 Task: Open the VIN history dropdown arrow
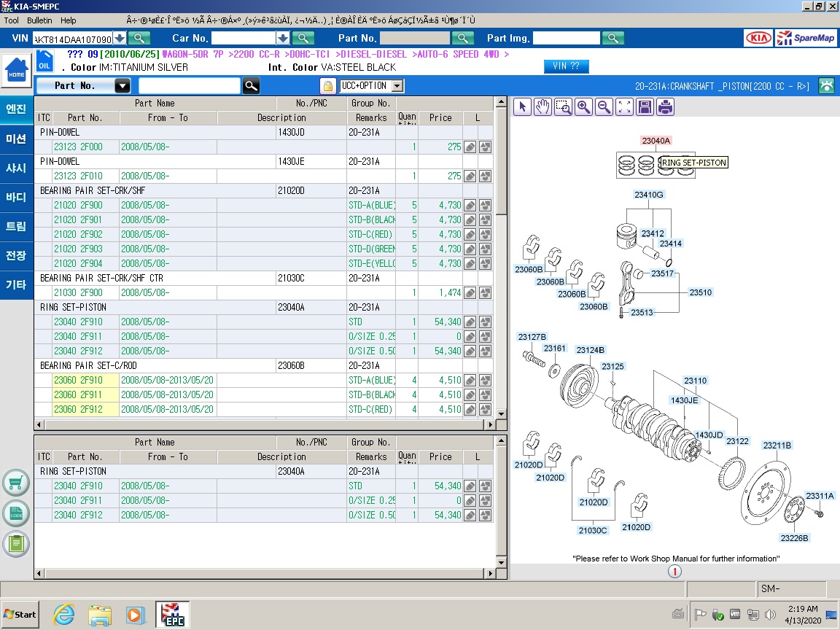[120, 38]
